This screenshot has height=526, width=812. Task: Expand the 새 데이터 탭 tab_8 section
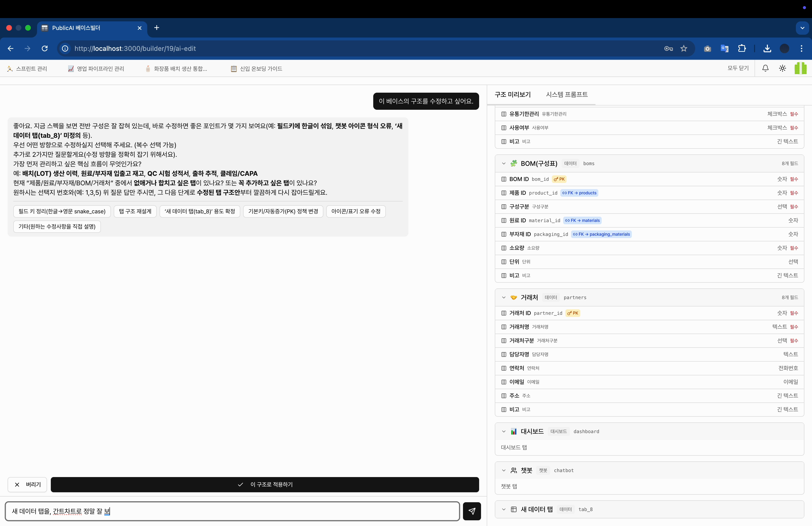504,509
